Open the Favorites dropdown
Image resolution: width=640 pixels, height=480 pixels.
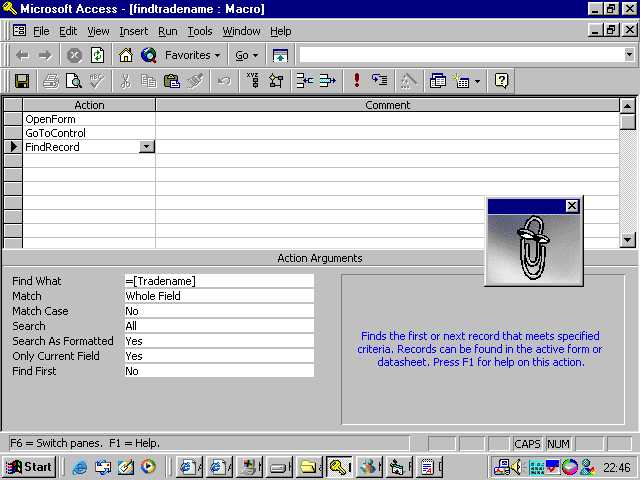(x=192, y=55)
